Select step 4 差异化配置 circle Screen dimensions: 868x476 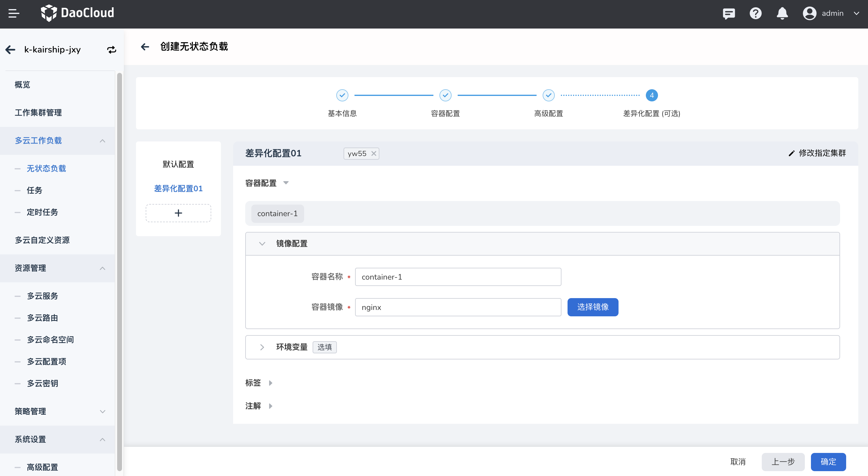point(651,95)
